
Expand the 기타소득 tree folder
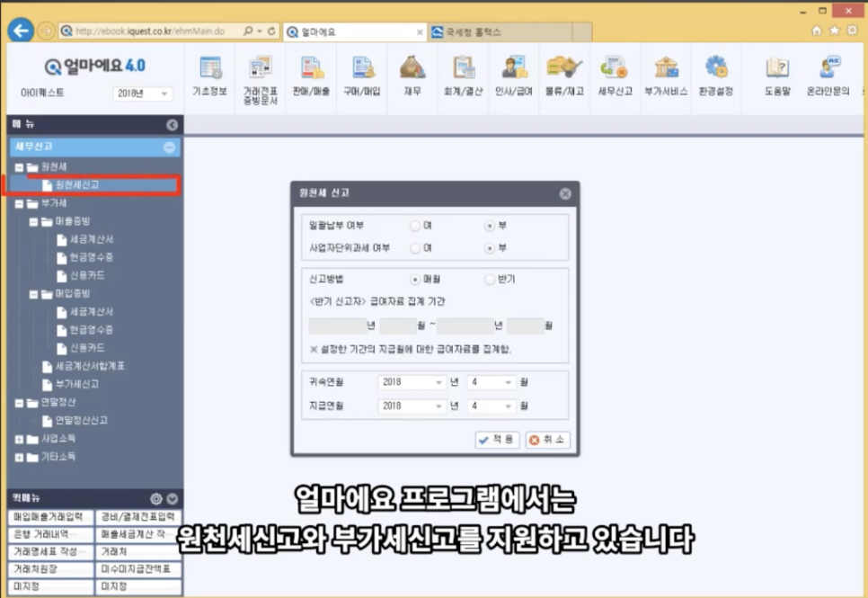tap(19, 457)
